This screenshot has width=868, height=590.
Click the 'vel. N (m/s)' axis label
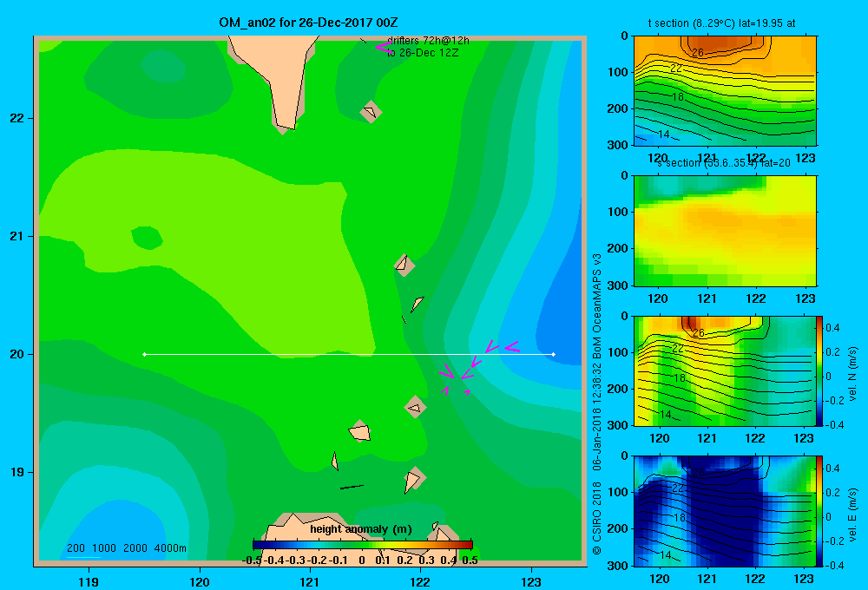[x=853, y=373]
